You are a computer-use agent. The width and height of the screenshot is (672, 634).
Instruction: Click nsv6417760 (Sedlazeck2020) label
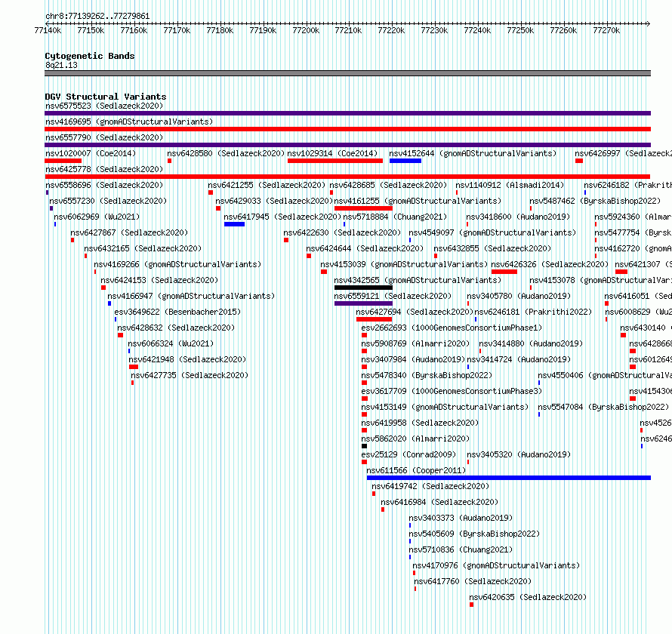pyautogui.click(x=473, y=581)
